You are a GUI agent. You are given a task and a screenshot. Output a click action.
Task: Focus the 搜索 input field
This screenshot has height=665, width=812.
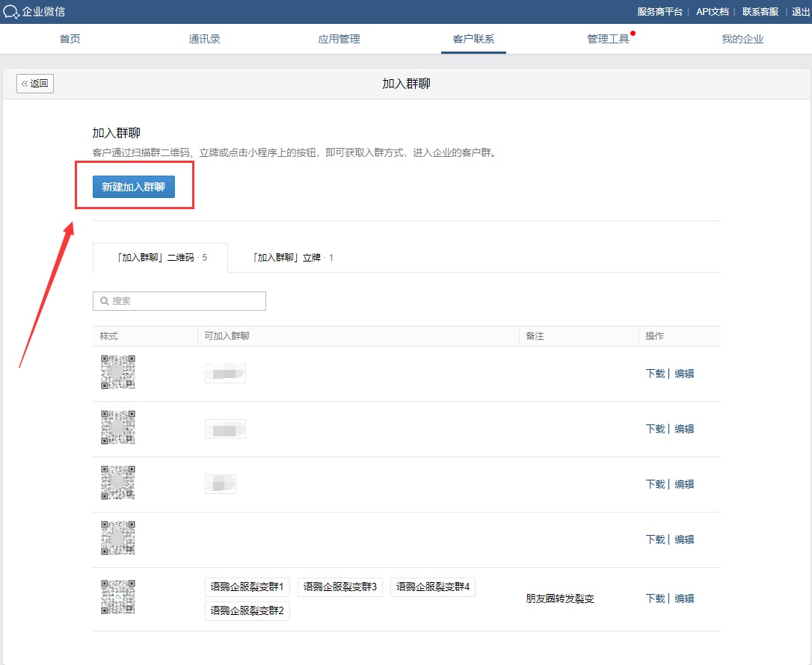coord(187,301)
